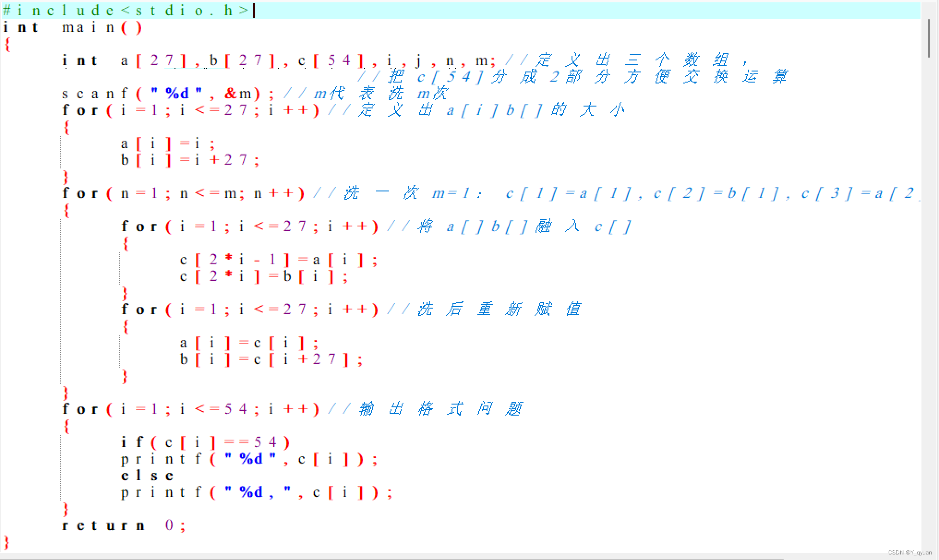Click the statement c[2*i-1]=a[i];

pos(278,260)
